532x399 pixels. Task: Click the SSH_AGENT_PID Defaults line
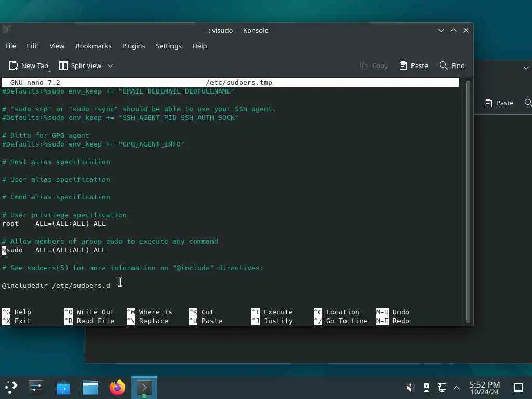point(121,118)
